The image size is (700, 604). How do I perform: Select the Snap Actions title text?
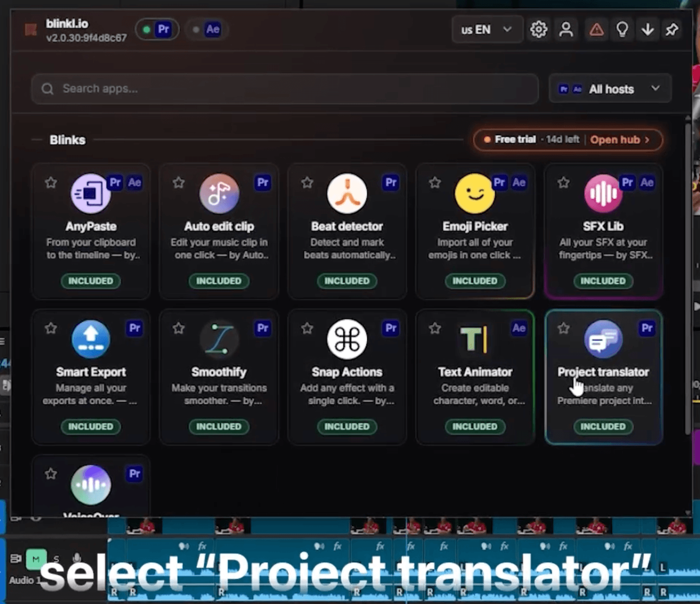(x=347, y=372)
